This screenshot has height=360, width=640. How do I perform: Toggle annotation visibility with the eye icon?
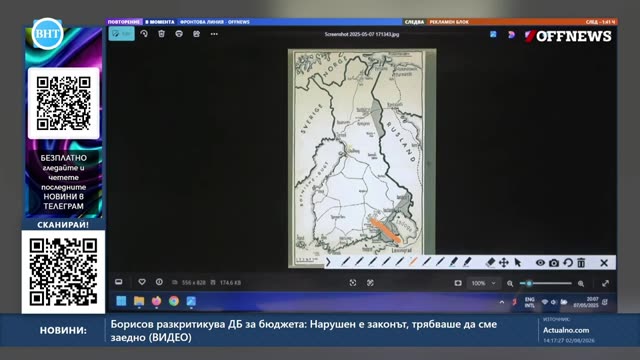click(540, 263)
